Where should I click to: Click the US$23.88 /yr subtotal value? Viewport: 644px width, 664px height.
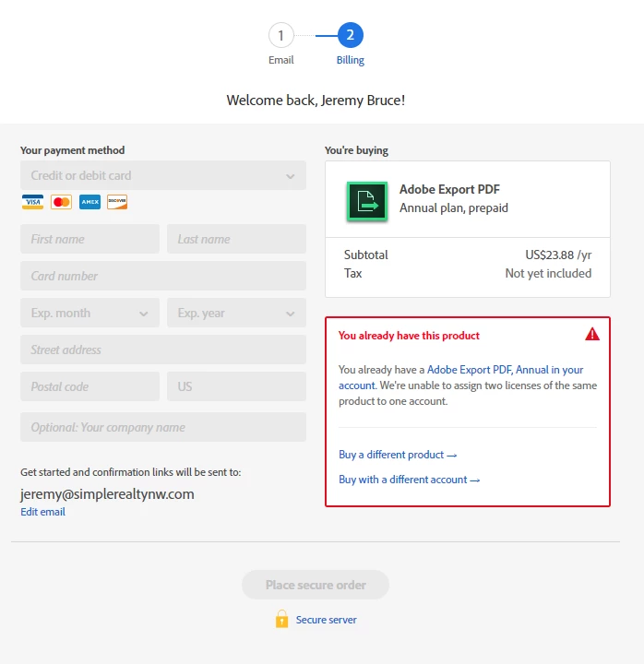(558, 255)
